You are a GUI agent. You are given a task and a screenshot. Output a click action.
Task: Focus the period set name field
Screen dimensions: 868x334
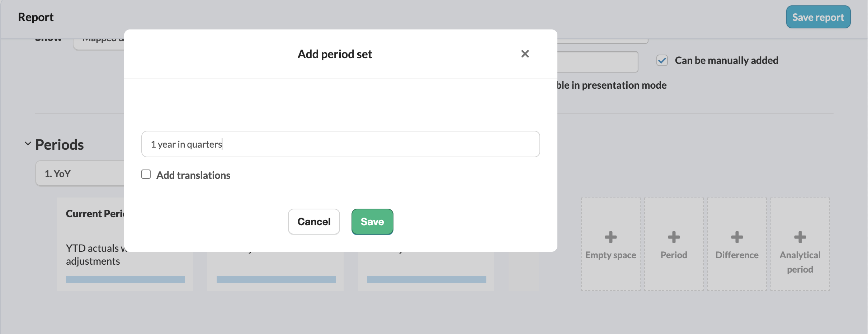coord(340,144)
